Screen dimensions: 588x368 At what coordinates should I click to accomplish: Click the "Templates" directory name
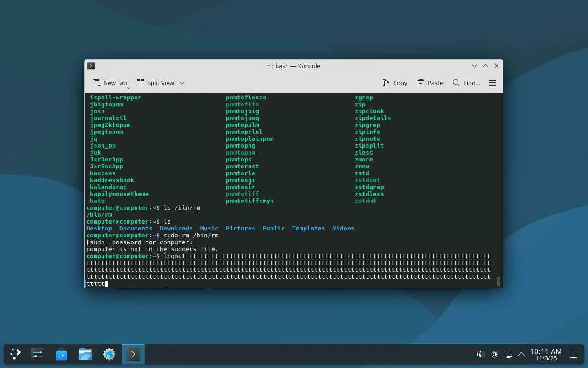309,229
